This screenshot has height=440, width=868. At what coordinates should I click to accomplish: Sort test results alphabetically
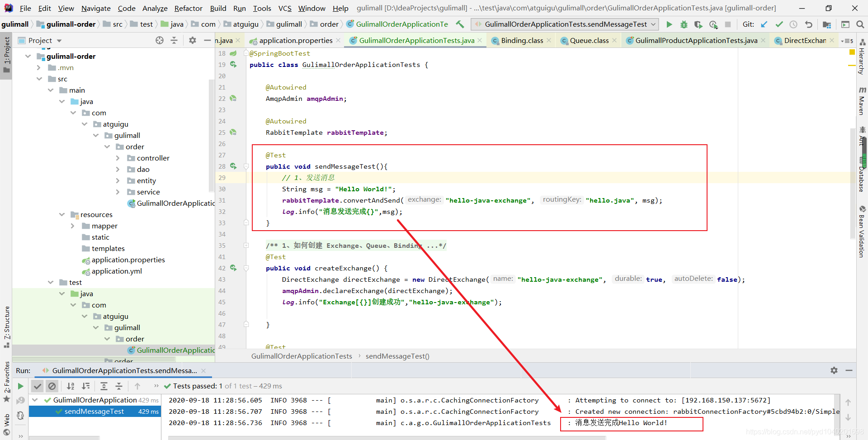pos(71,386)
